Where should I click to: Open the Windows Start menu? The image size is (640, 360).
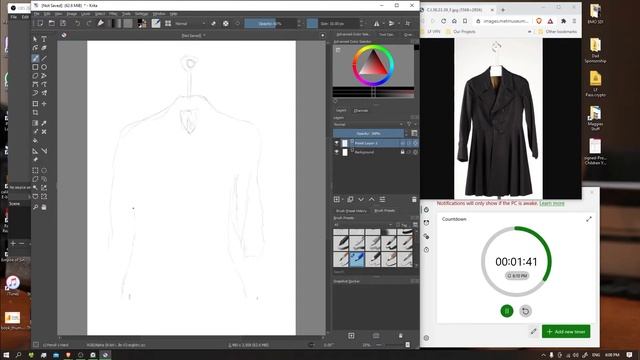tap(6, 355)
